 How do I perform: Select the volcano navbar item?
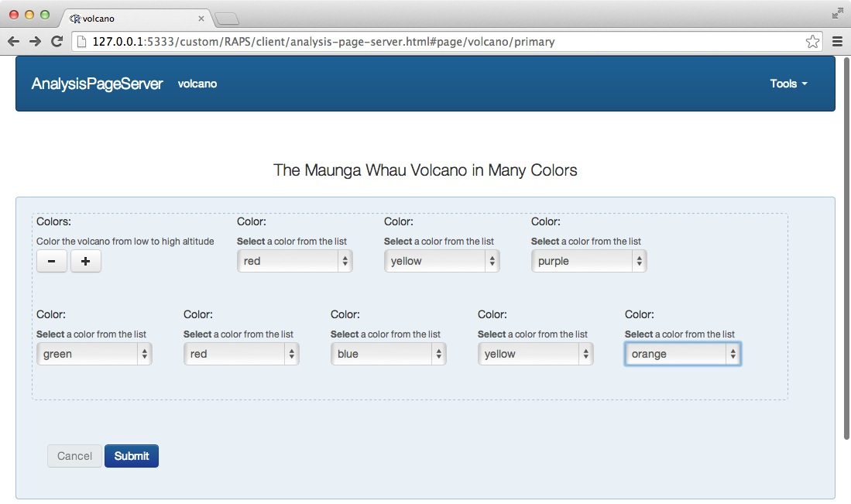(197, 84)
